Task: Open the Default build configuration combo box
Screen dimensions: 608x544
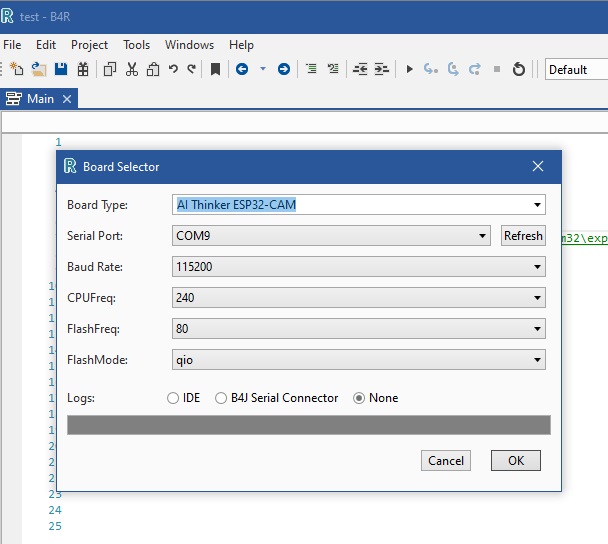Action: pos(576,69)
